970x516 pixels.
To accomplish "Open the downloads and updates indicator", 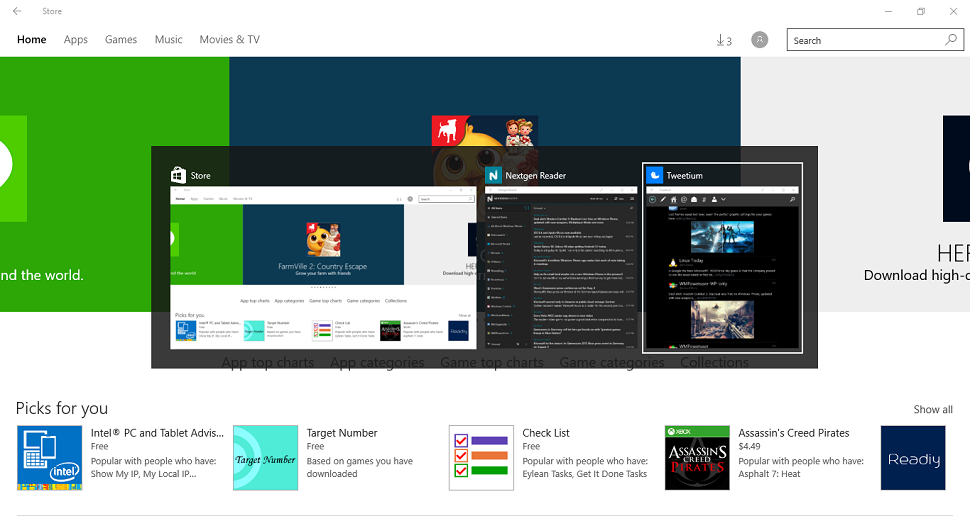I will [x=724, y=40].
